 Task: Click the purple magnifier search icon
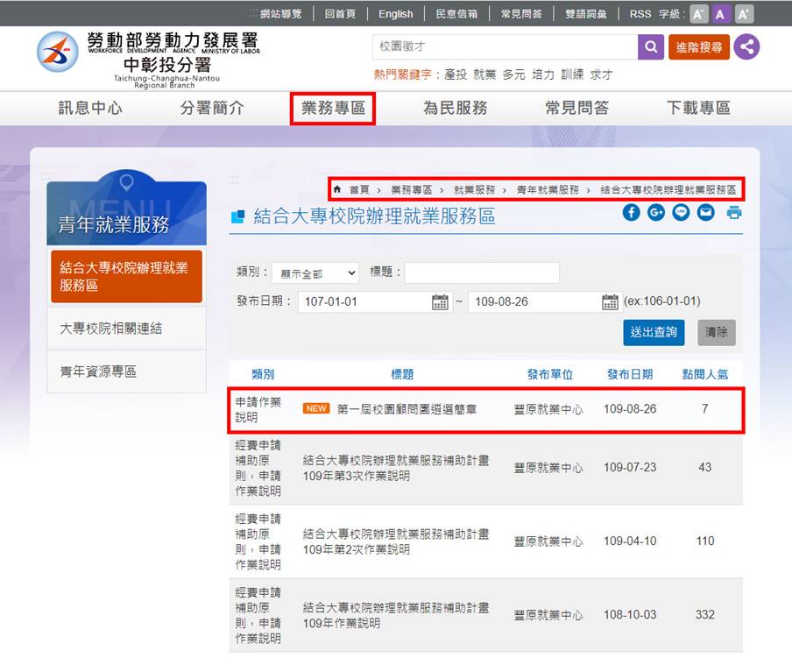[x=650, y=47]
